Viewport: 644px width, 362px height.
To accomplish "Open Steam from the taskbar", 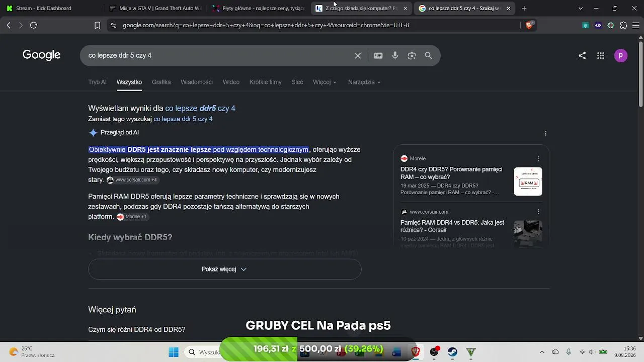I will 452,352.
